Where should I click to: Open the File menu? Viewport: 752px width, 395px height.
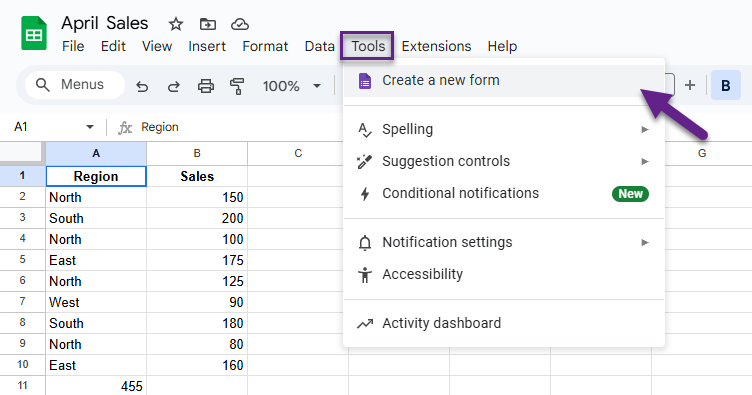(73, 46)
